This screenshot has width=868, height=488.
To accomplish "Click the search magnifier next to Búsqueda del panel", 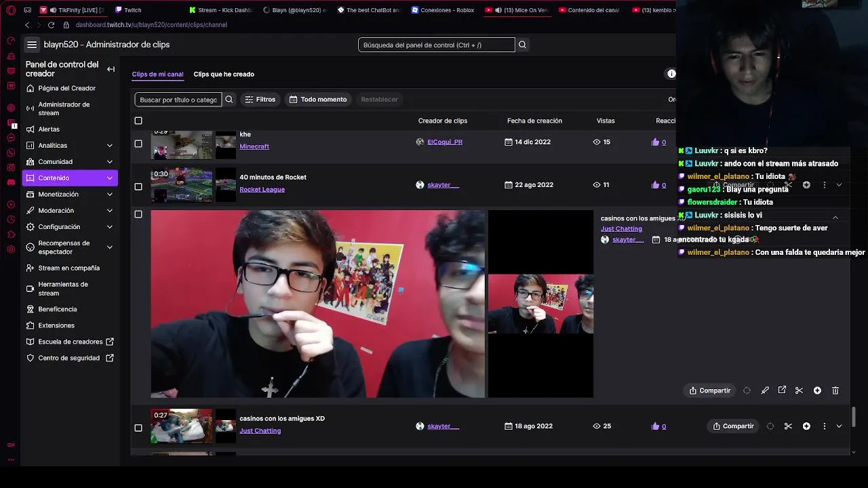I will 522,45.
